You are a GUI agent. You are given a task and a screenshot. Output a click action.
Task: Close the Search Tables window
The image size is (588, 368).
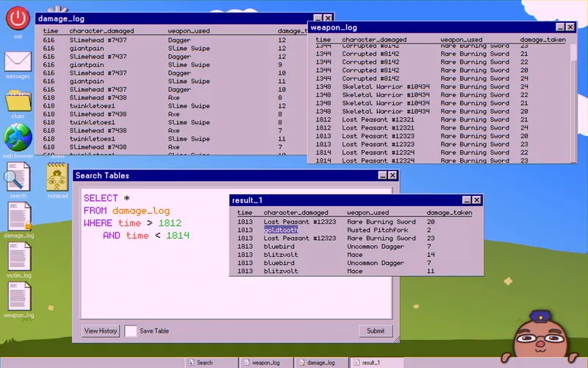coord(392,175)
